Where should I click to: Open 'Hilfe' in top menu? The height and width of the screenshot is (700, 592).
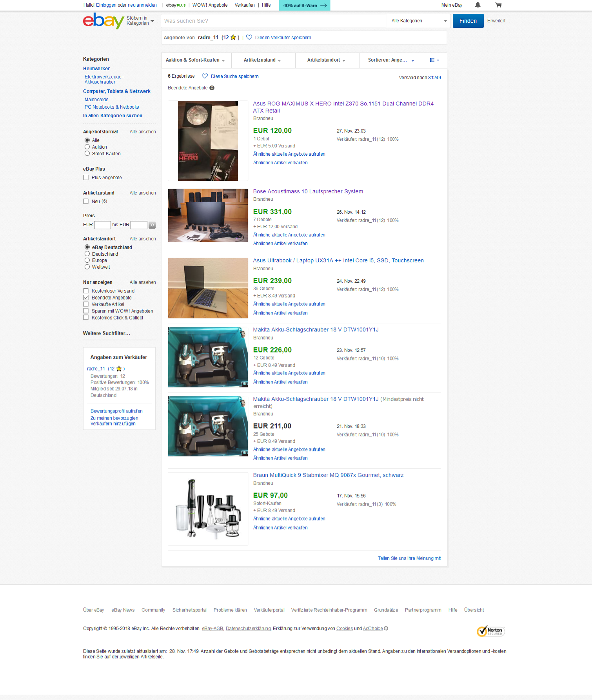pyautogui.click(x=266, y=5)
